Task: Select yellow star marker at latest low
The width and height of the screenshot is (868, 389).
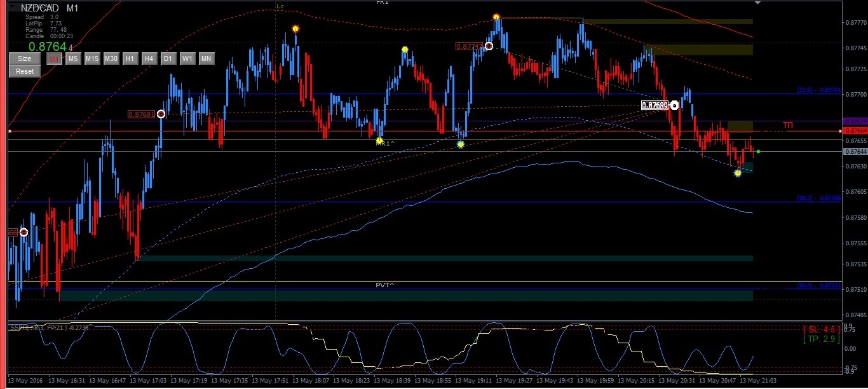Action: point(738,173)
